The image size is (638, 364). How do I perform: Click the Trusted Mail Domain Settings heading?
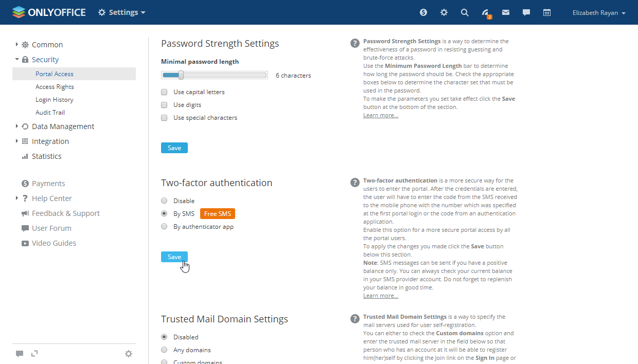click(x=224, y=319)
